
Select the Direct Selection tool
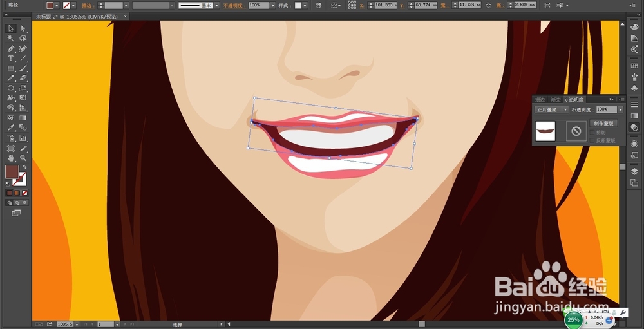[23, 29]
